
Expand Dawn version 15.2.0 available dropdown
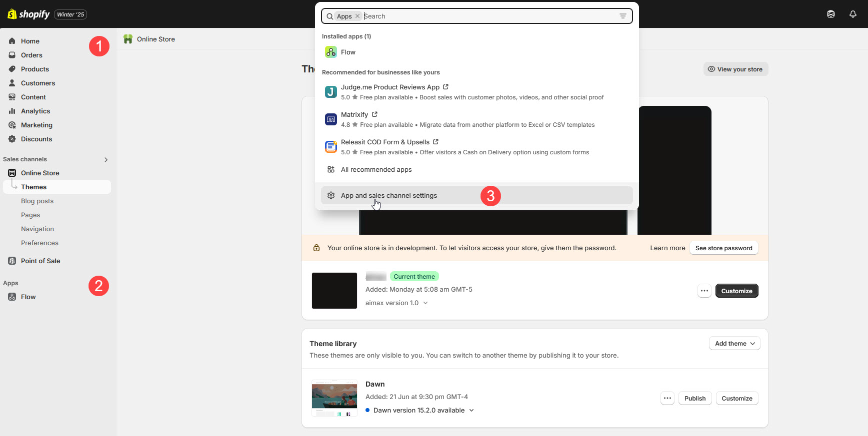click(x=471, y=410)
